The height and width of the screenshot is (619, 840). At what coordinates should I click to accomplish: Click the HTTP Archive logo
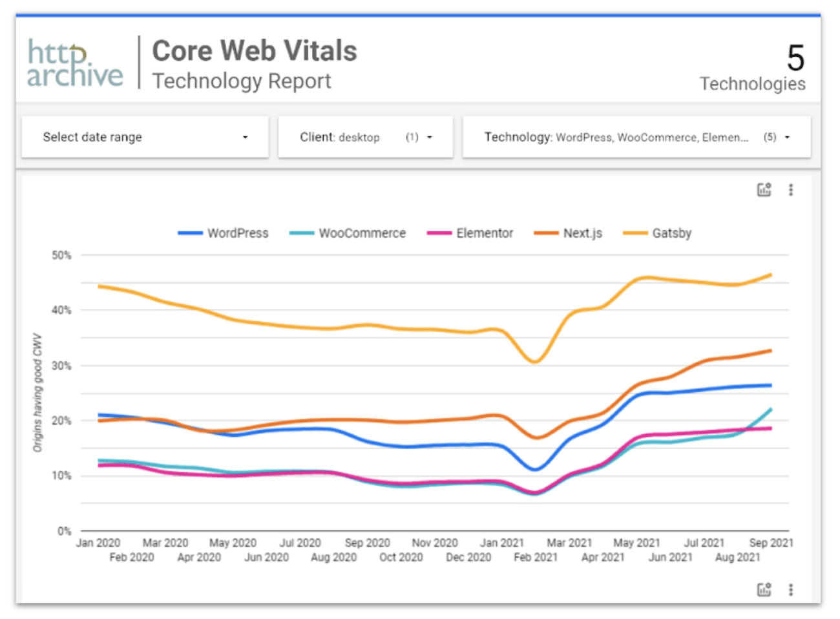pos(75,63)
